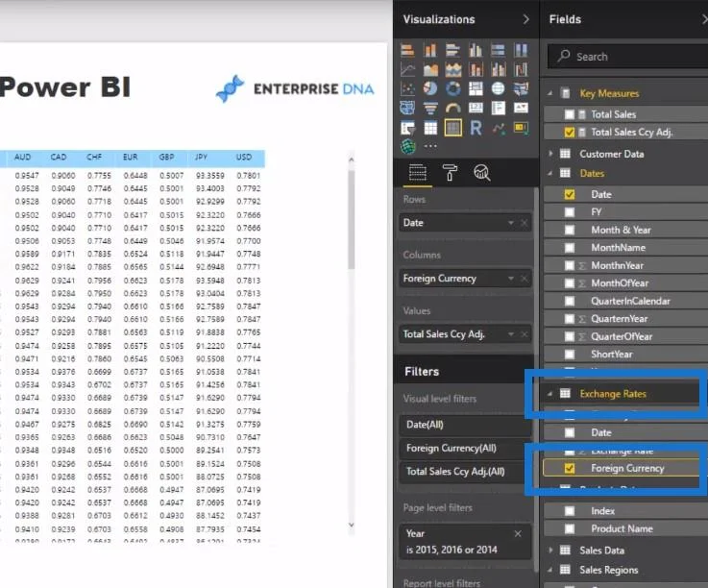Collapse the Exchange Rates table

coord(549,394)
